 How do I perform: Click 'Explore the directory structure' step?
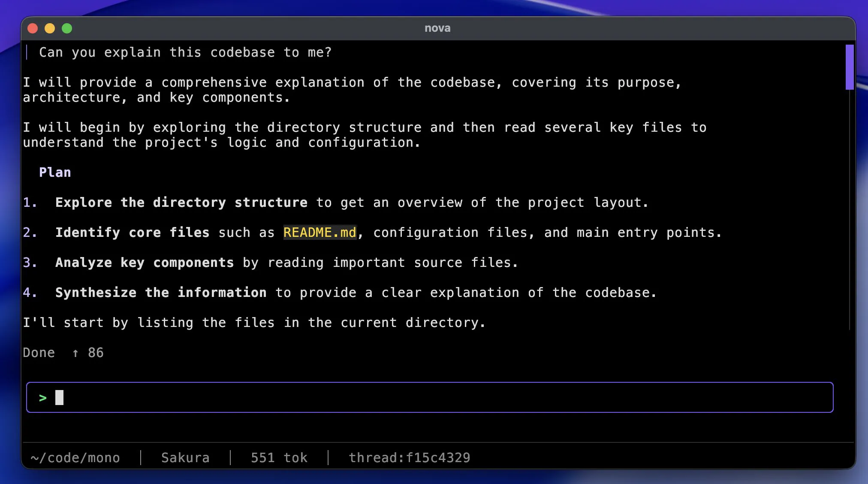tap(181, 203)
